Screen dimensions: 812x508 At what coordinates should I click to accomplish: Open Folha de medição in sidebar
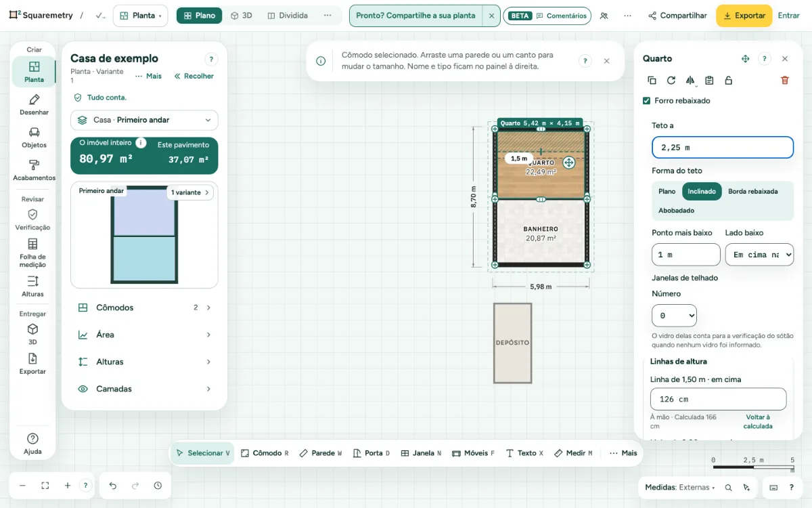coord(32,253)
